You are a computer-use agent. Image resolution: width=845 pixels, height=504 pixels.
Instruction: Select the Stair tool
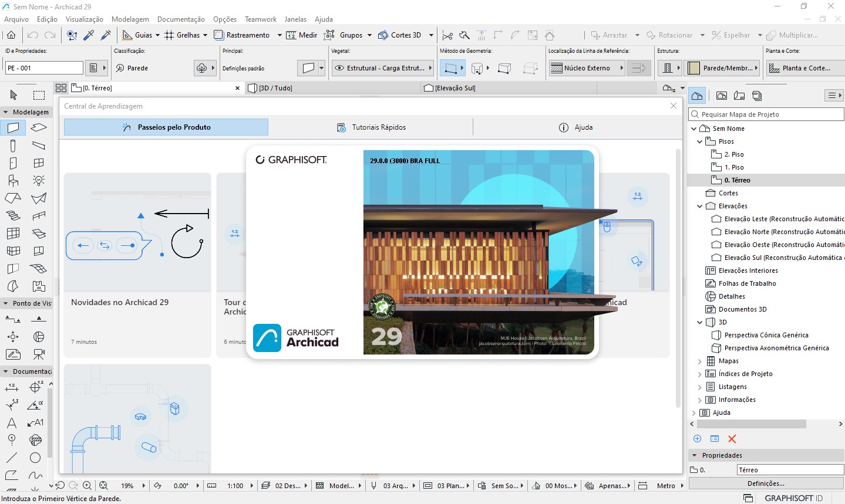tap(13, 216)
